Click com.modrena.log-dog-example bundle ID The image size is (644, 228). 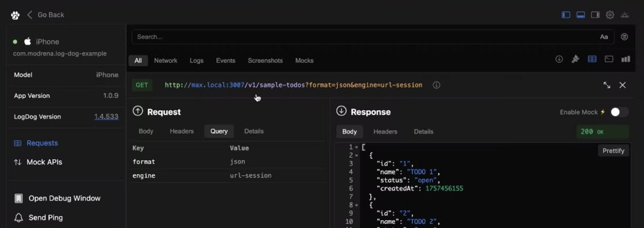60,54
